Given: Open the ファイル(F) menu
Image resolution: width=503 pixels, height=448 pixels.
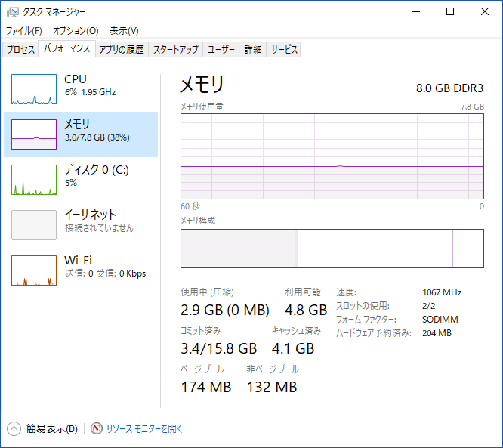Looking at the screenshot, I should (24, 31).
